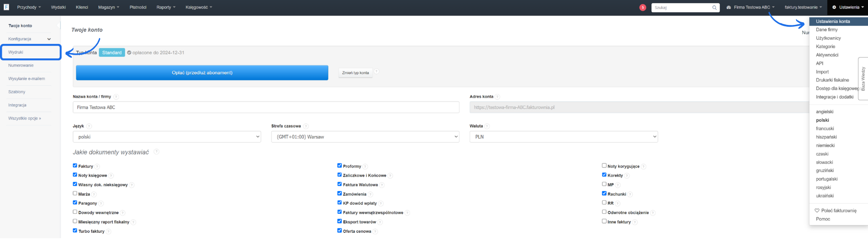The width and height of the screenshot is (868, 240).
Task: Open the Przychody menu in navbar
Action: (28, 7)
